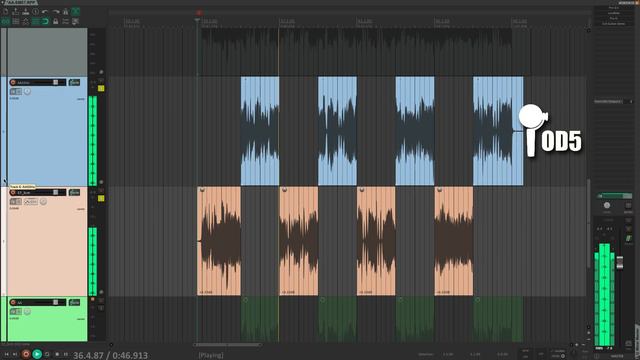The height and width of the screenshot is (360, 640).
Task: Open Project Settings from the toolbar
Action: click(36, 11)
